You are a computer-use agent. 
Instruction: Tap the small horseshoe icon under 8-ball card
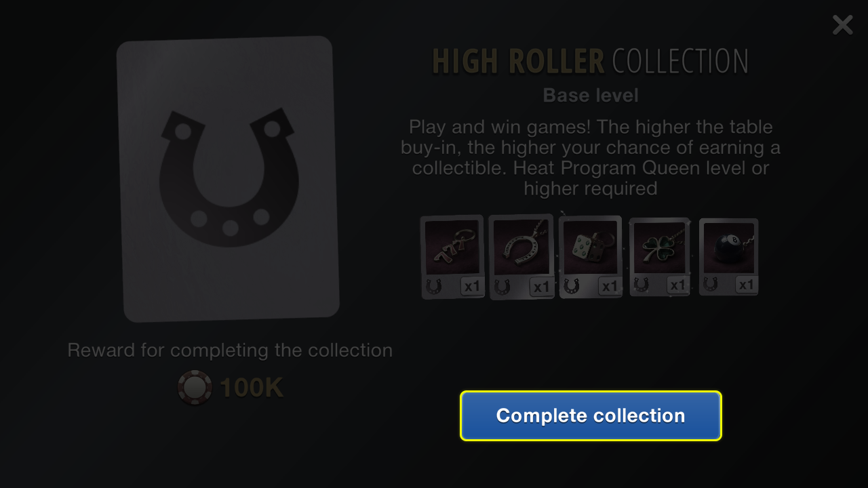711,285
